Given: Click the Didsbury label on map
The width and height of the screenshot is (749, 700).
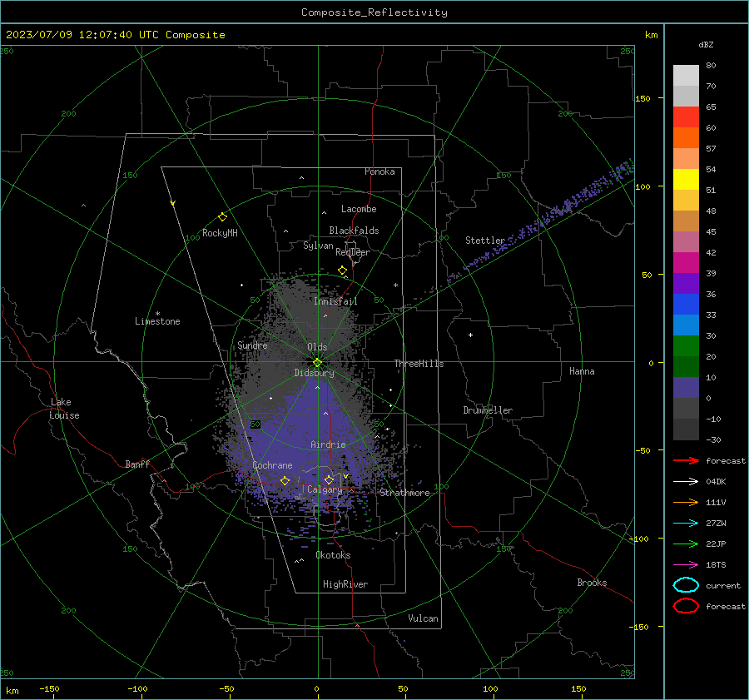Looking at the screenshot, I should 314,373.
